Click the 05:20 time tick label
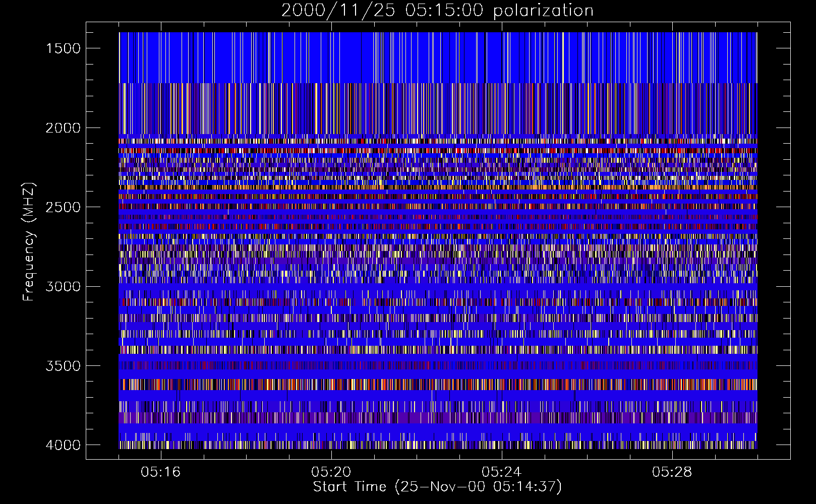 (331, 472)
